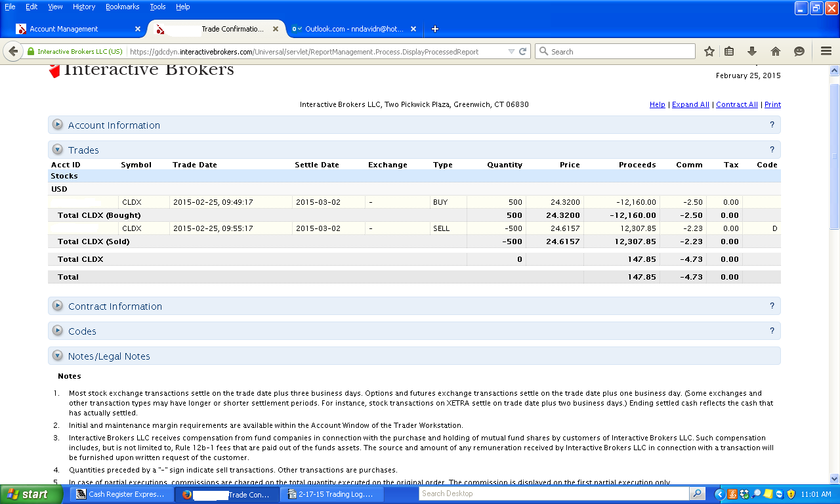The height and width of the screenshot is (504, 840).
Task: Open the Bookmarks menu
Action: coord(122,7)
